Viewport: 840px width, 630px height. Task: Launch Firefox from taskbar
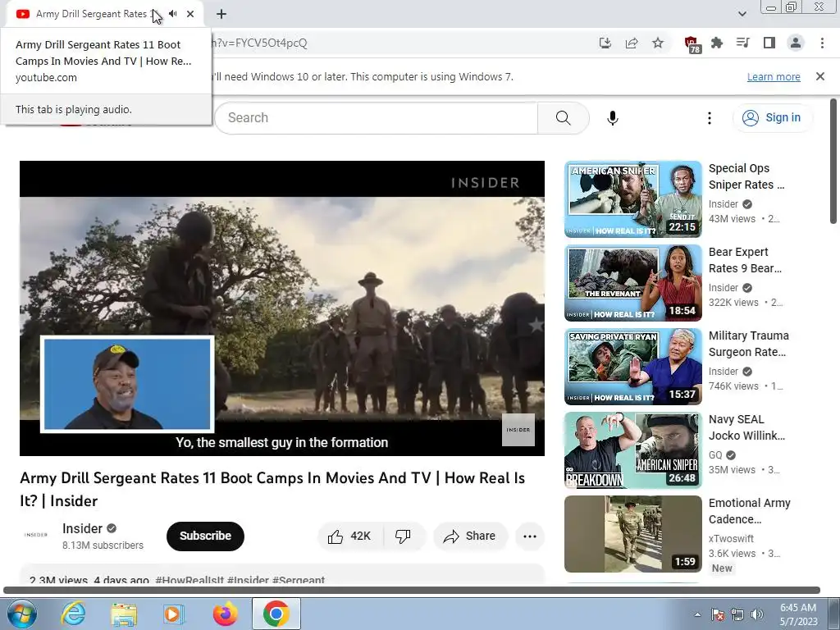pyautogui.click(x=225, y=614)
